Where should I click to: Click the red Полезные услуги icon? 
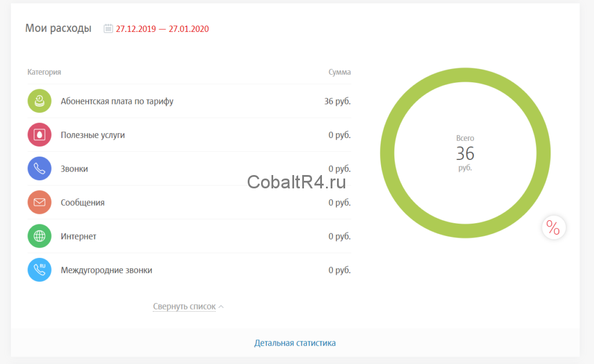coord(39,135)
